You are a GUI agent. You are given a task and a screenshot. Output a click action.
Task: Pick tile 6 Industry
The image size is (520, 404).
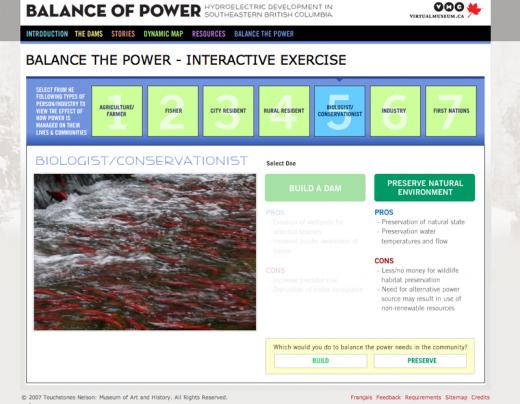(395, 111)
